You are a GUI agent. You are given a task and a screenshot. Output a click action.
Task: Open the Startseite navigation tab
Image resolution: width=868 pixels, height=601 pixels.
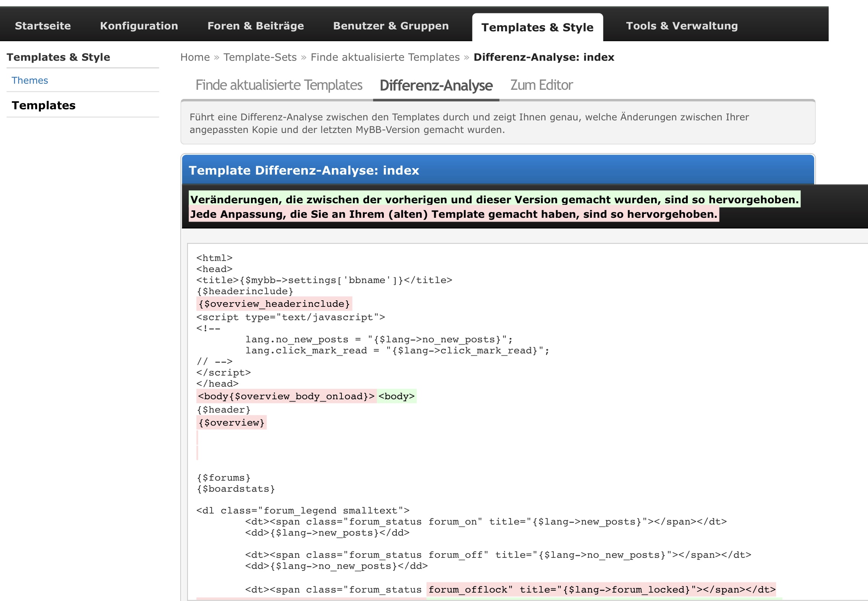point(43,26)
